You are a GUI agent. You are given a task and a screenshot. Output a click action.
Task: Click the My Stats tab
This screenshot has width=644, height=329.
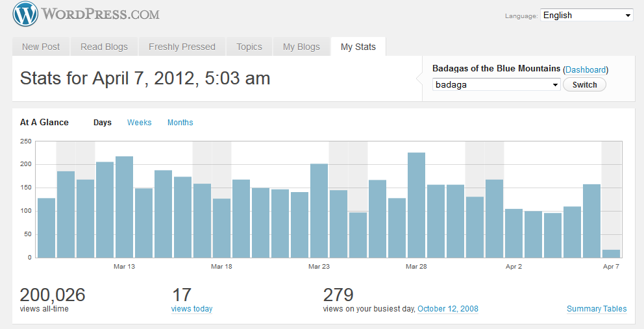tap(358, 47)
